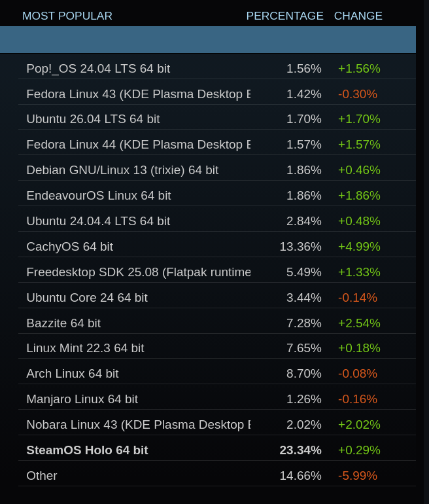Viewport: 429px width, 504px height.
Task: Click the 3.44% Ubuntu Core percentage
Action: (x=304, y=298)
